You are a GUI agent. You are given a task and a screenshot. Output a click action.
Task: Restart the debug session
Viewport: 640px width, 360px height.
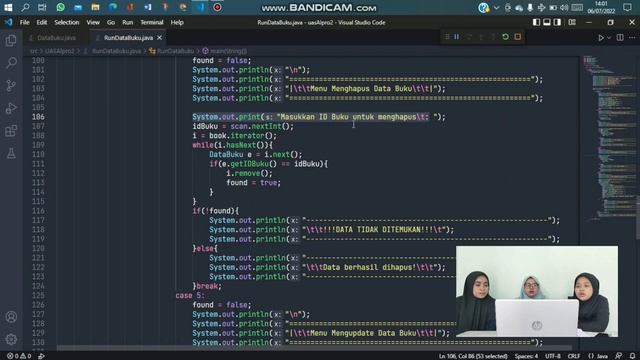tap(505, 37)
